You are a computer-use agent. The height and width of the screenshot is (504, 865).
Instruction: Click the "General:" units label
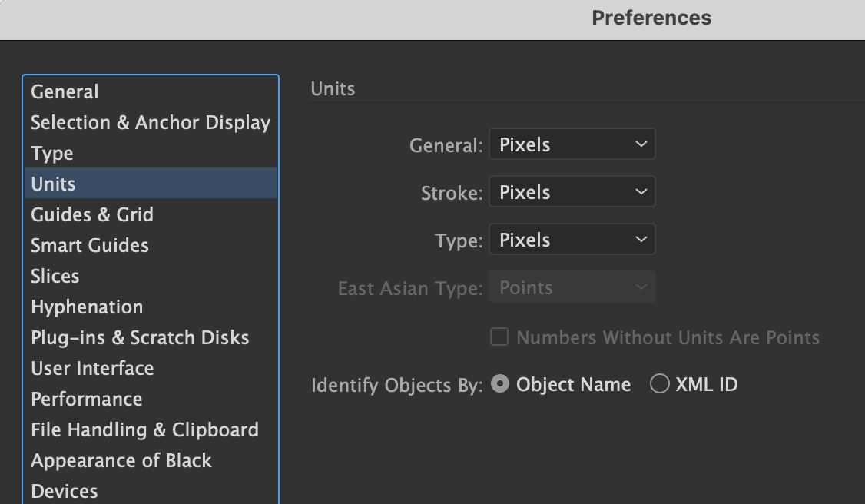click(x=446, y=145)
